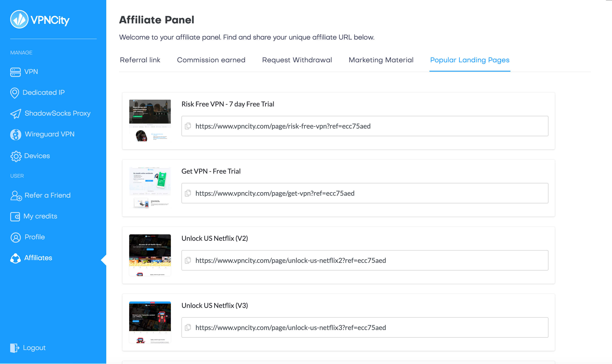View My credits
The image size is (612, 364).
click(40, 216)
